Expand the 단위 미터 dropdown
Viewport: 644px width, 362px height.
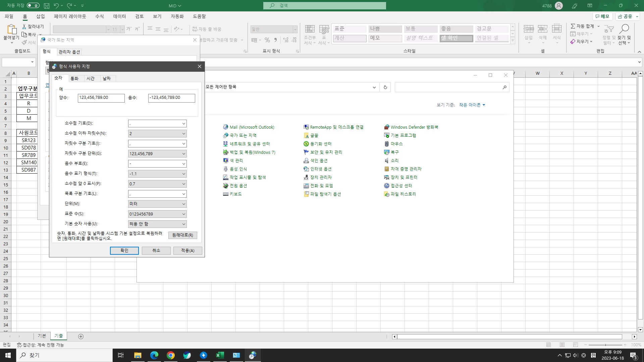(157, 204)
